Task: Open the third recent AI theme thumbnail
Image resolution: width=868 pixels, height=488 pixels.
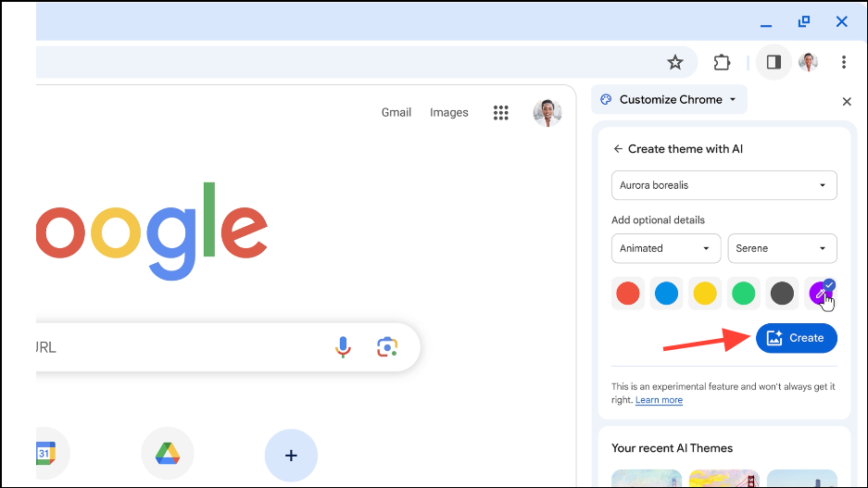Action: [801, 479]
